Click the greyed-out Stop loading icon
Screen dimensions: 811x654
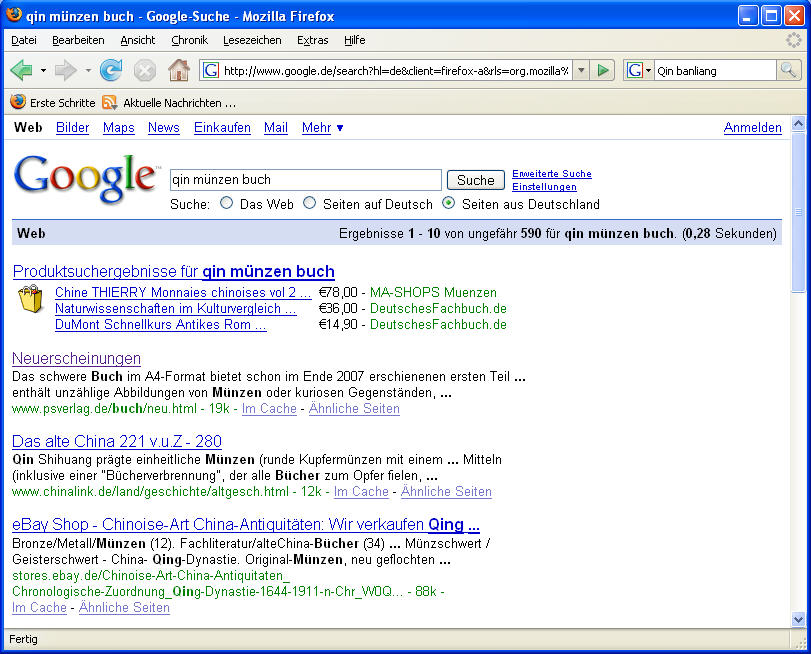point(145,70)
